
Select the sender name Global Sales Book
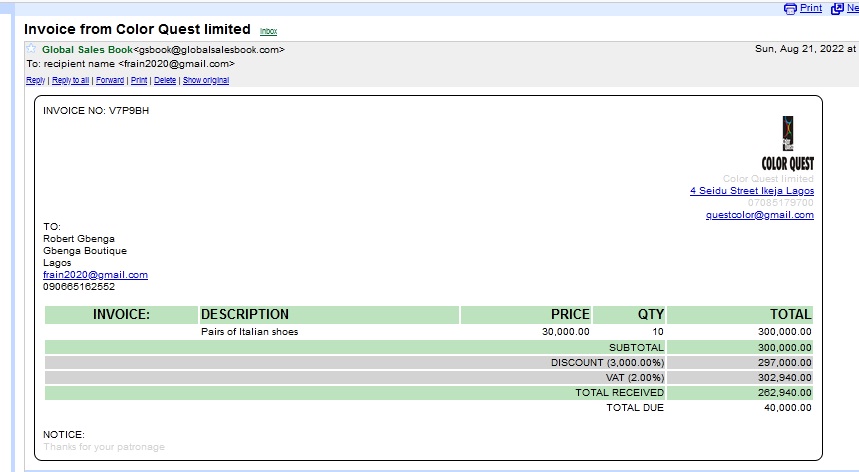click(88, 50)
